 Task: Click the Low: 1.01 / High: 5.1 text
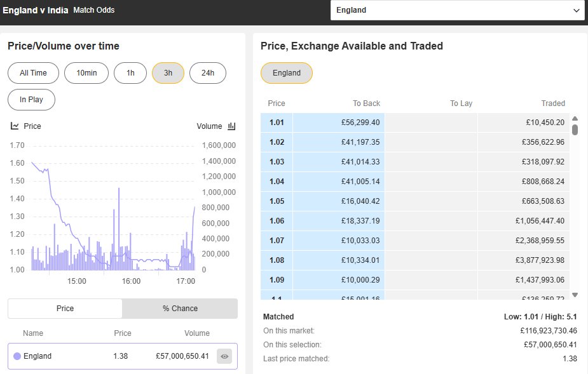(x=540, y=317)
